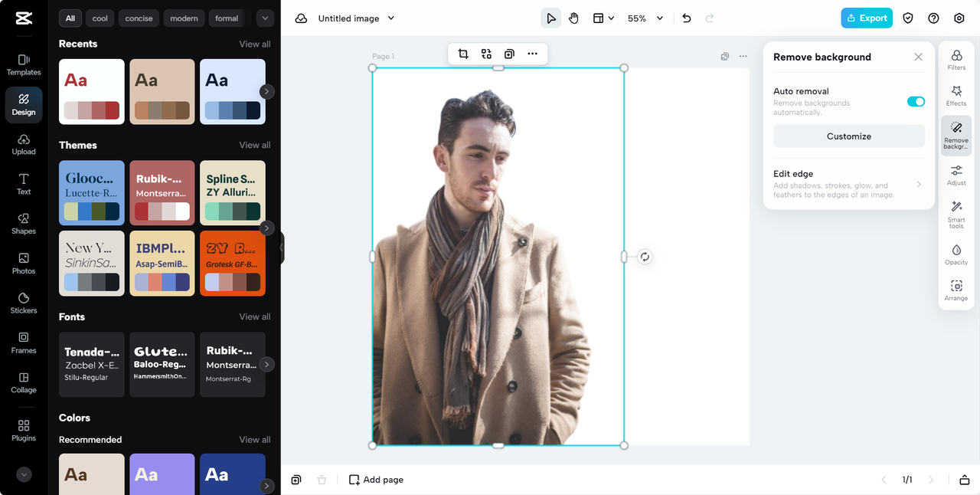Show next Recents color schemes
The height and width of the screenshot is (495, 980).
(266, 91)
